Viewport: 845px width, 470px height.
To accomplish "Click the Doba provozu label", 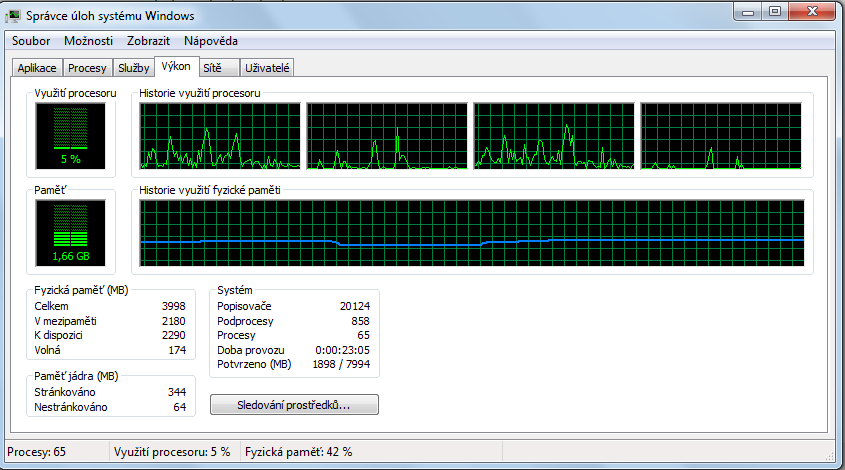I will (x=251, y=350).
